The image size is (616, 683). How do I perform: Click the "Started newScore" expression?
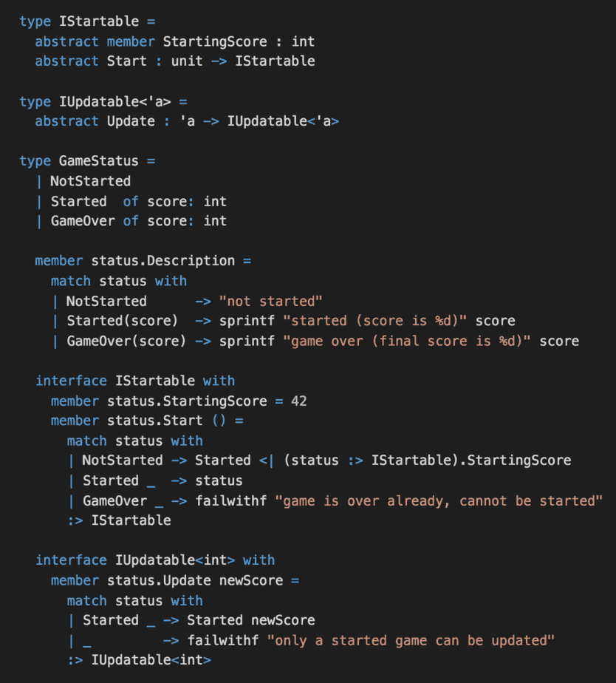(250, 620)
